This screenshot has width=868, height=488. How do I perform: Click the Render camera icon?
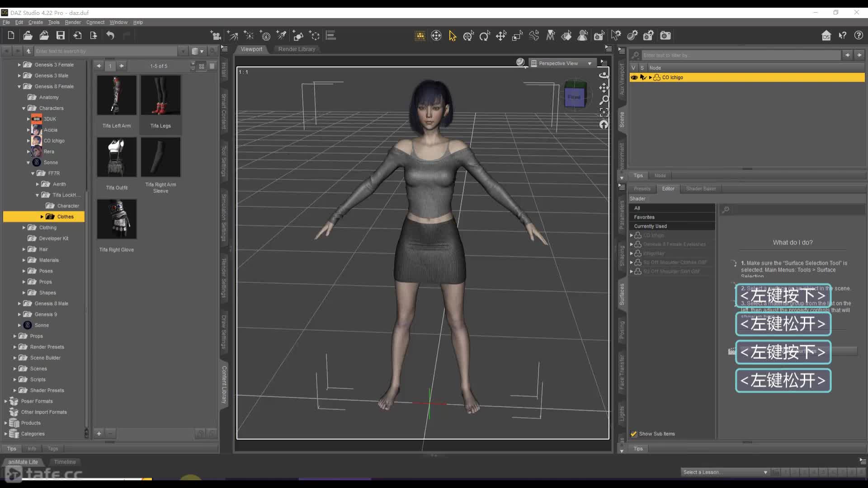pyautogui.click(x=665, y=35)
